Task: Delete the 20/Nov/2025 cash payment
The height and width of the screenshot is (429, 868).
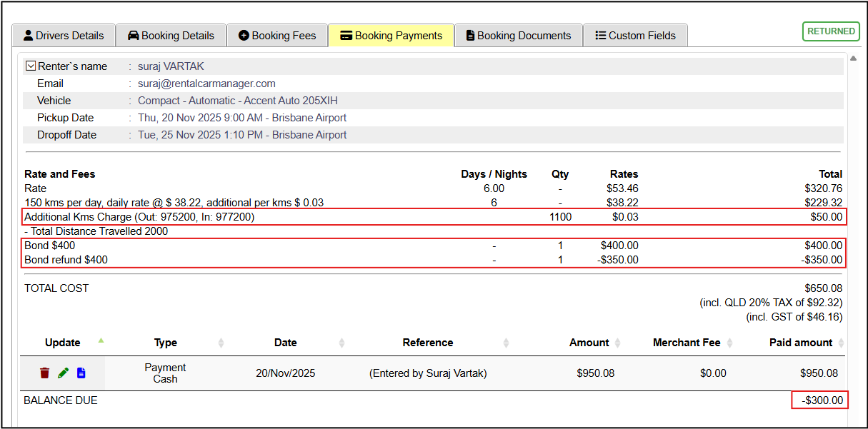Action: (45, 373)
